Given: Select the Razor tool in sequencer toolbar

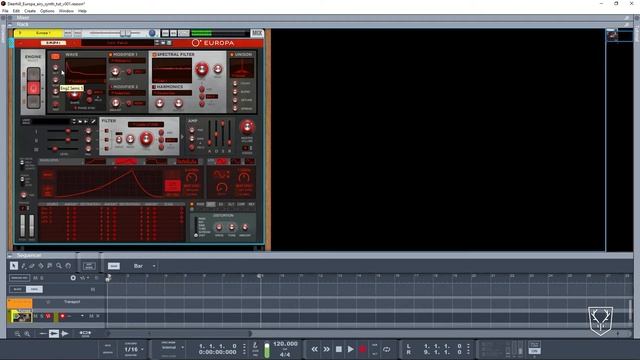Looking at the screenshot, I should 41,266.
